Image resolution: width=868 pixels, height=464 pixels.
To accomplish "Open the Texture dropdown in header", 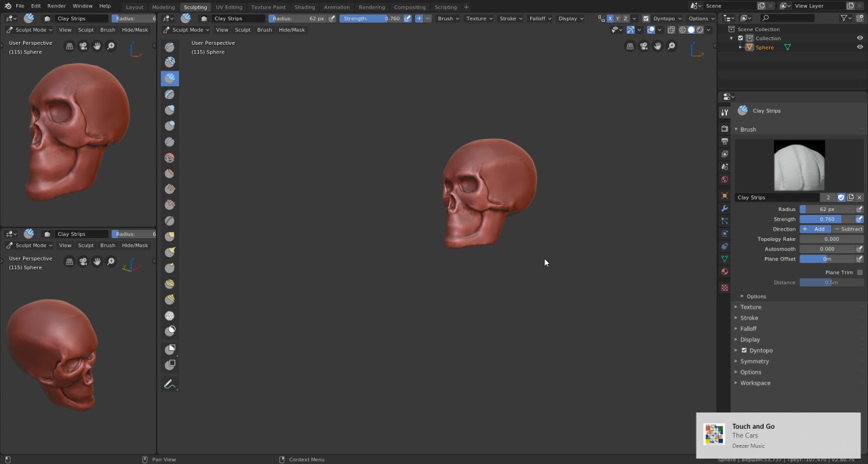I will [x=479, y=18].
